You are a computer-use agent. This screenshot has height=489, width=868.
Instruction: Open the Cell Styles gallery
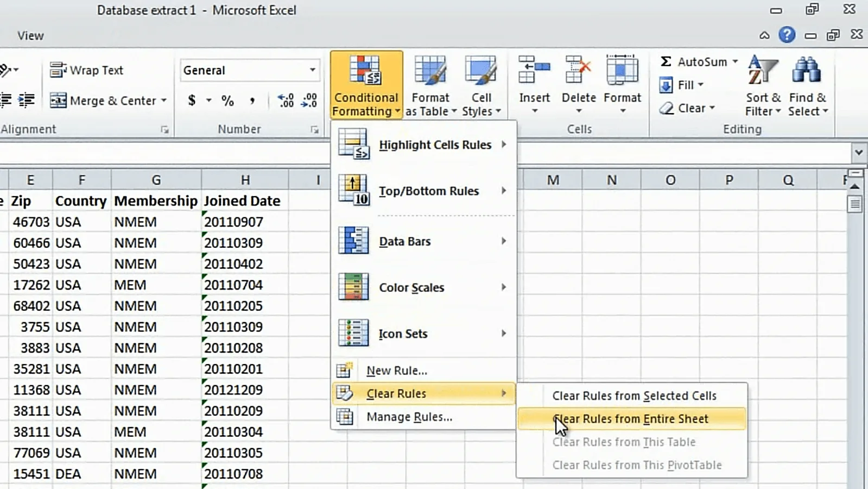click(481, 85)
